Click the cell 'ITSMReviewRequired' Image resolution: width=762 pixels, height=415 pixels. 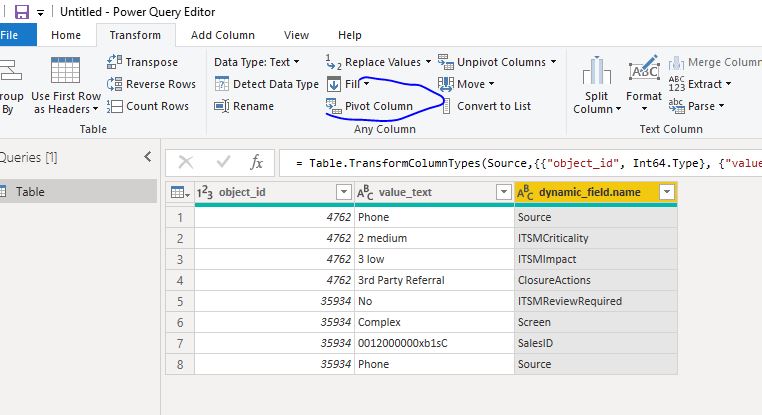pyautogui.click(x=596, y=301)
